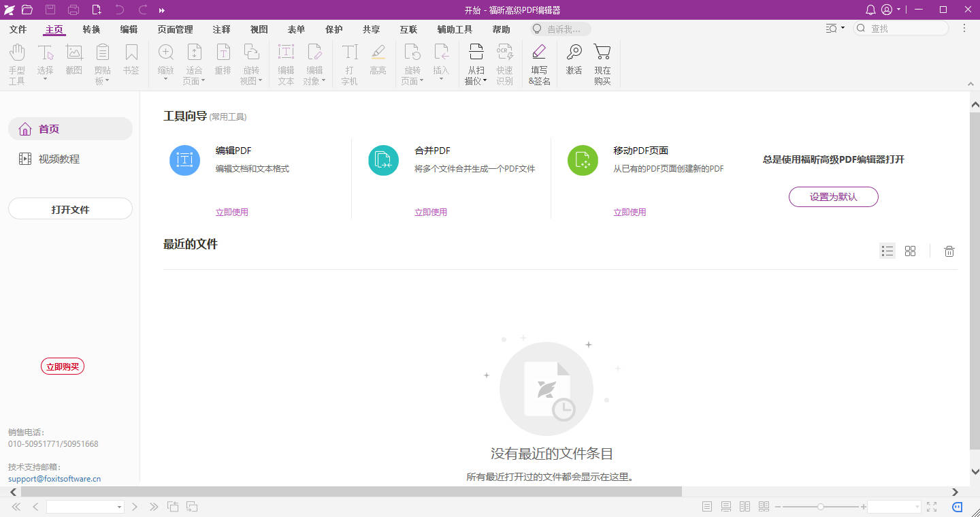Click the Find (查找) search field
Screen dimensions: 980x517
tap(901, 29)
